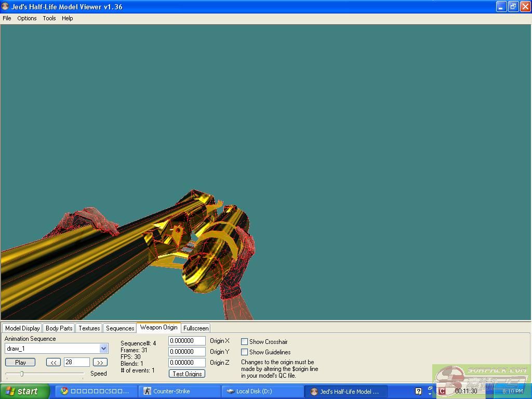Image resolution: width=532 pixels, height=399 pixels.
Task: Switch to the Textures tab
Action: pos(89,328)
